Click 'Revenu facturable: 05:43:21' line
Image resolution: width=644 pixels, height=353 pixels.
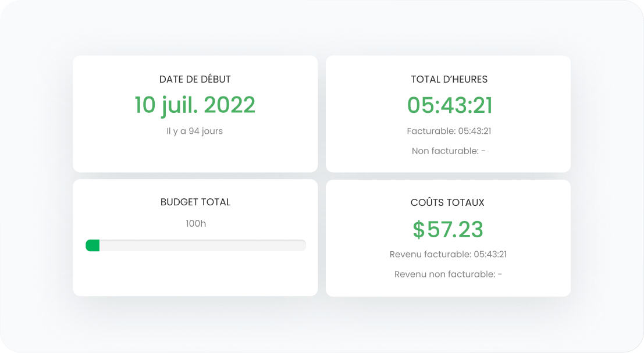coord(448,255)
